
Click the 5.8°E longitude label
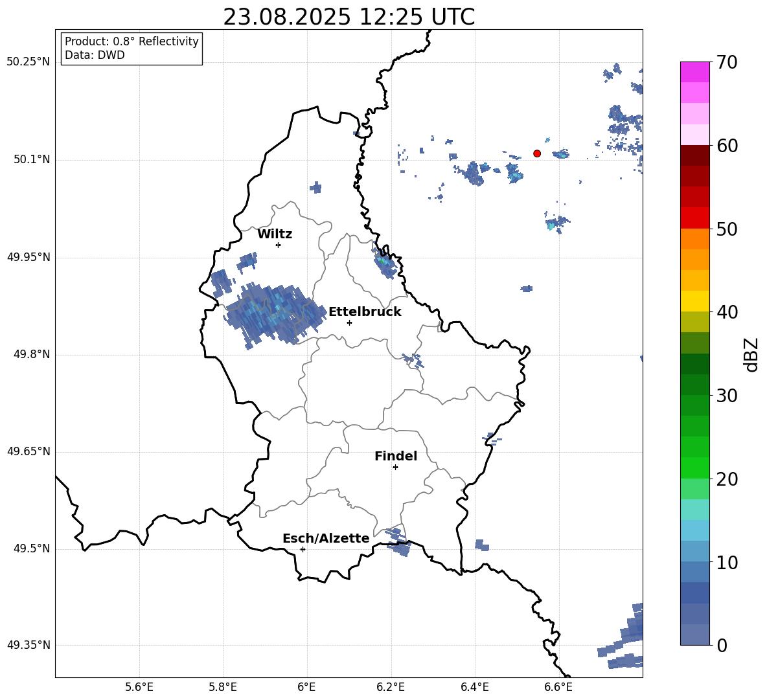(x=223, y=687)
